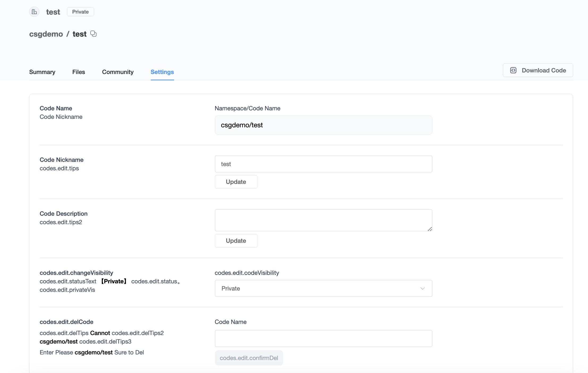Select the Settings tab
Screen dimensions: 588x373
pos(162,72)
